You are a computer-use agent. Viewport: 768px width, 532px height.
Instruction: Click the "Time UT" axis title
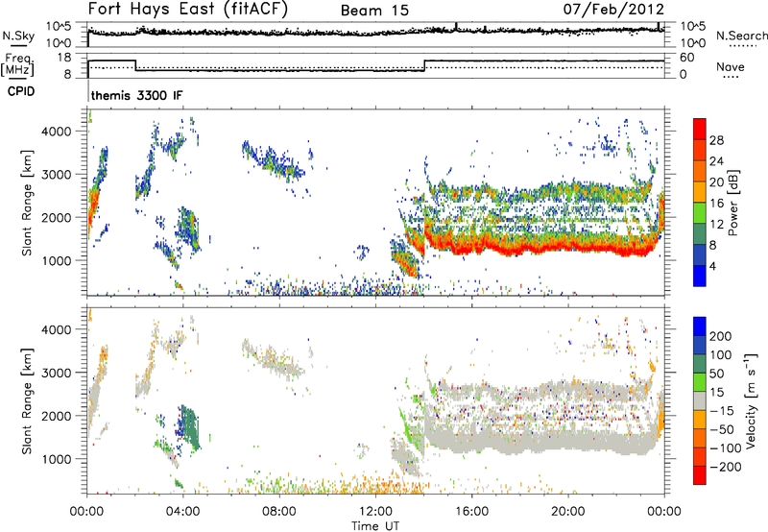pos(375,525)
